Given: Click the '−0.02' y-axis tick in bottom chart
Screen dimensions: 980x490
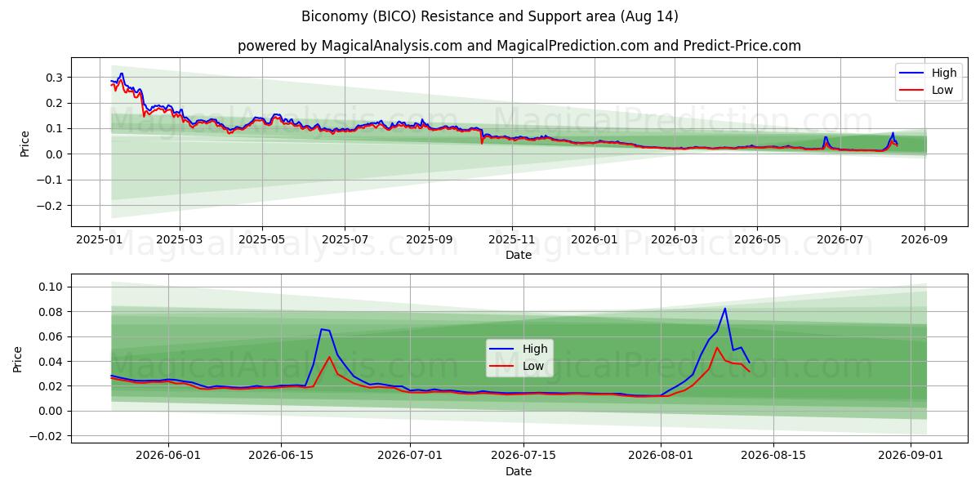Looking at the screenshot, I should tap(47, 436).
